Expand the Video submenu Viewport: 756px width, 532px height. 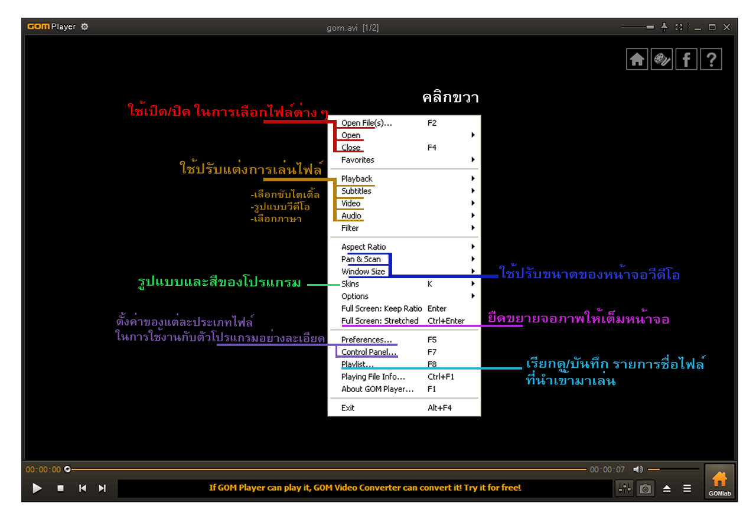pyautogui.click(x=404, y=203)
